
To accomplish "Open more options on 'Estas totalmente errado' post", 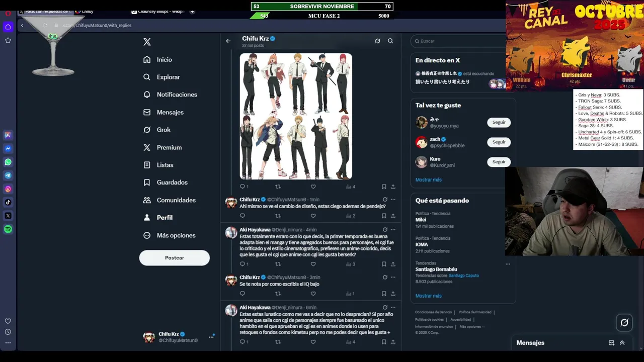I will click(x=393, y=230).
